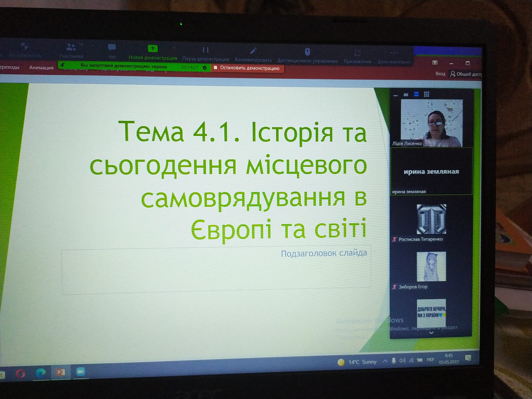Switch video panel to grid view icon
This screenshot has width=532, height=399.
(x=426, y=94)
